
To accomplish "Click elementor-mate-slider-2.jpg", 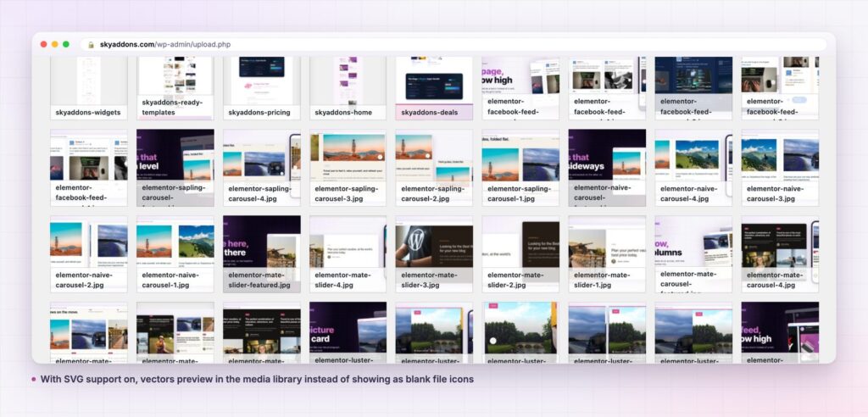I will pyautogui.click(x=521, y=254).
